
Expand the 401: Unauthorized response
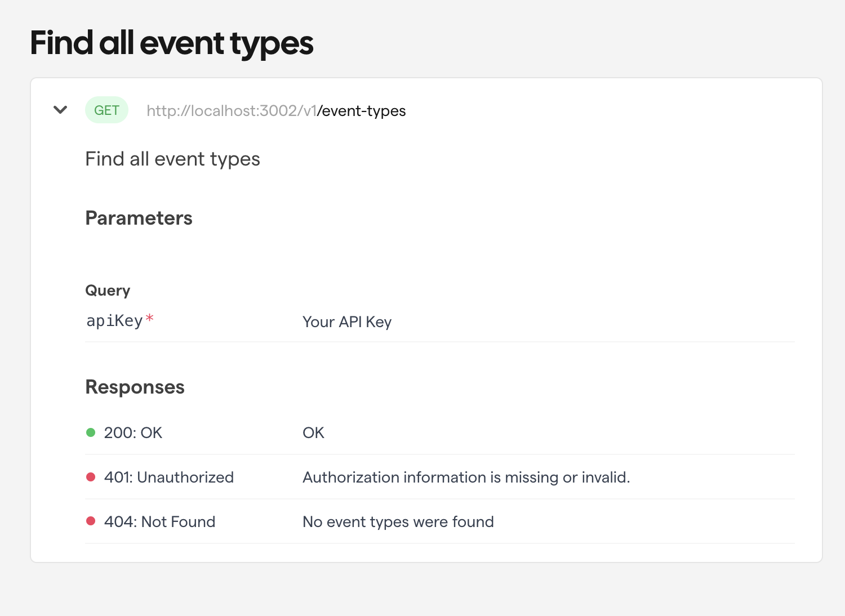[168, 477]
